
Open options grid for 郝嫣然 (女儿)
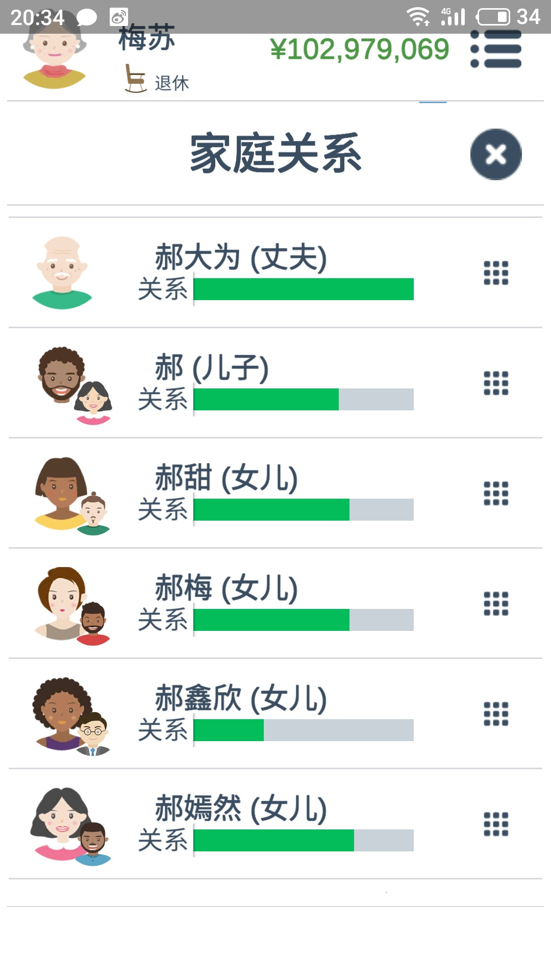point(496,824)
